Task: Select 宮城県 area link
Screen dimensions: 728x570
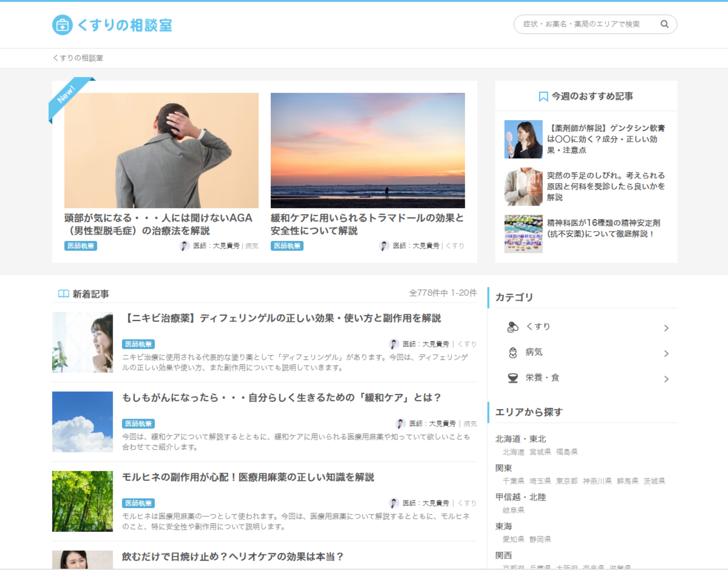Action: [x=540, y=452]
